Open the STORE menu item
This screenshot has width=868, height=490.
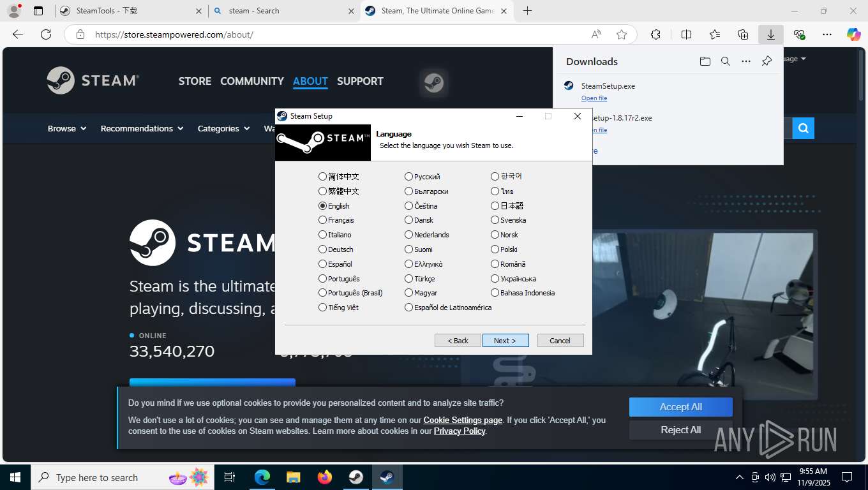point(195,81)
